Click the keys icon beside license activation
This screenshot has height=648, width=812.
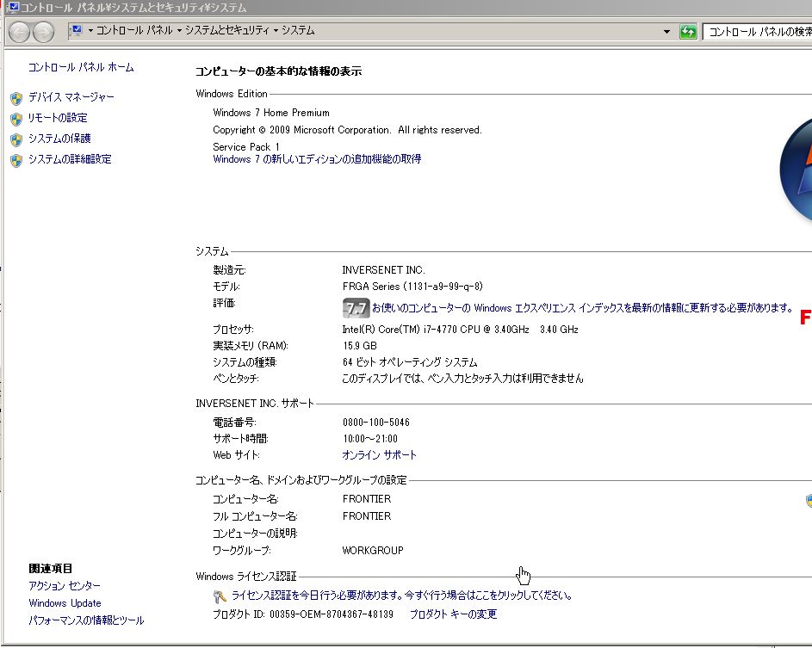pyautogui.click(x=220, y=596)
